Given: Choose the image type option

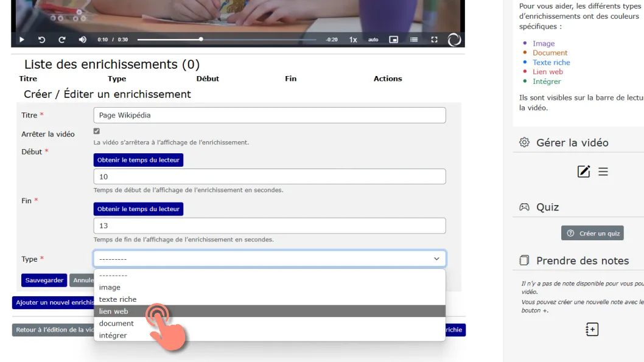Looking at the screenshot, I should click(x=270, y=287).
